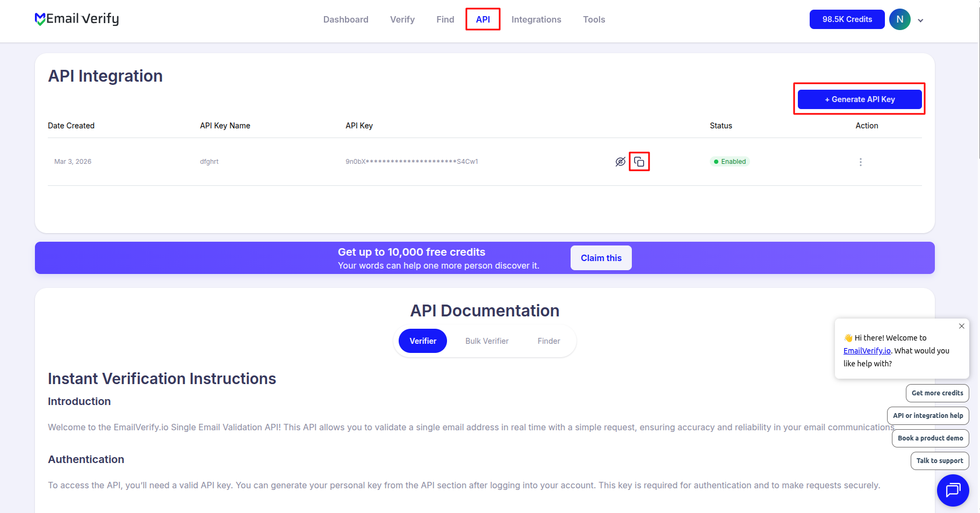Click the Status column header
Image resolution: width=980 pixels, height=513 pixels.
coord(720,126)
